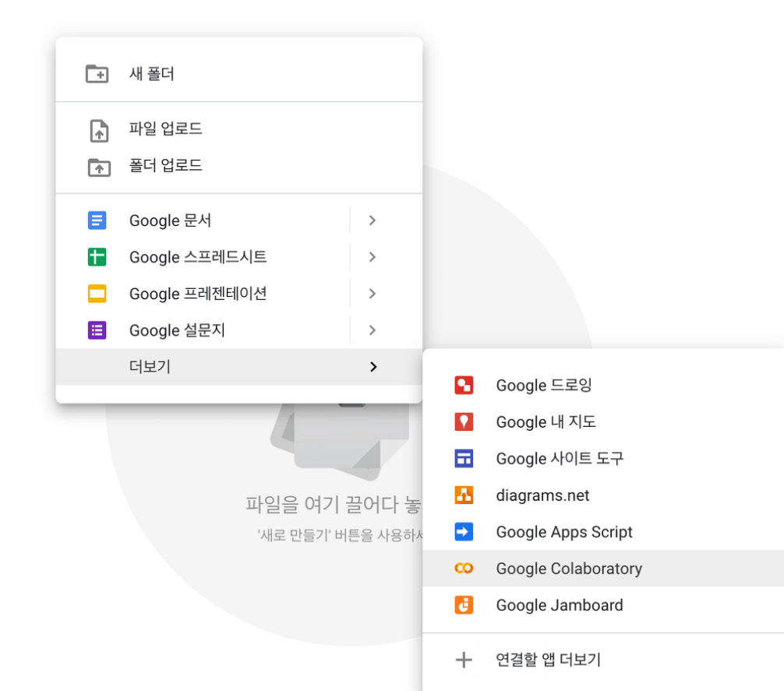Click the Google Apps Script arrow icon
This screenshot has height=691, width=784.
click(x=464, y=531)
